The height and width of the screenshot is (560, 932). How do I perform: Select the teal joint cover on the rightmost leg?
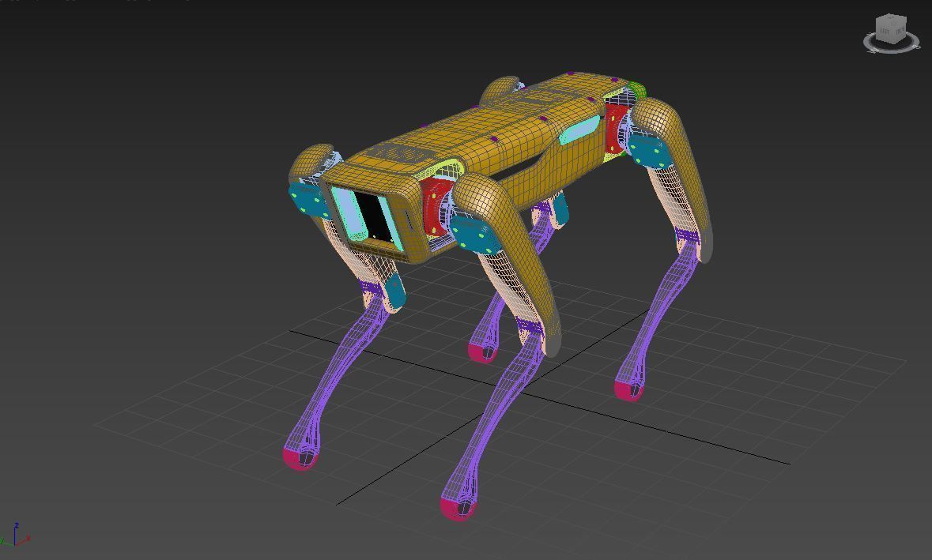pyautogui.click(x=651, y=152)
